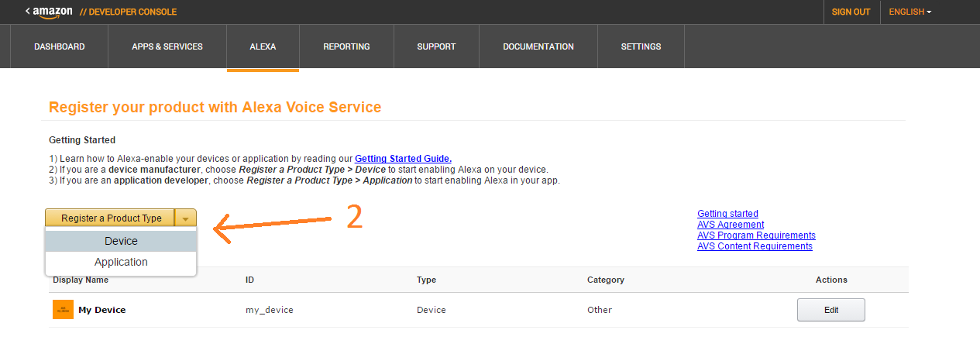Open the Getting started sidebar link

(x=727, y=214)
